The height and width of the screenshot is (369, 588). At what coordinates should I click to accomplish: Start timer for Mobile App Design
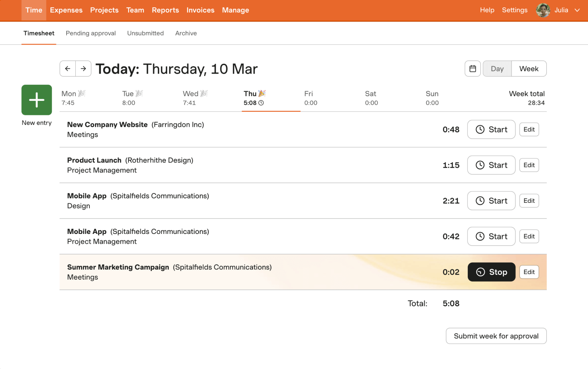click(x=491, y=201)
